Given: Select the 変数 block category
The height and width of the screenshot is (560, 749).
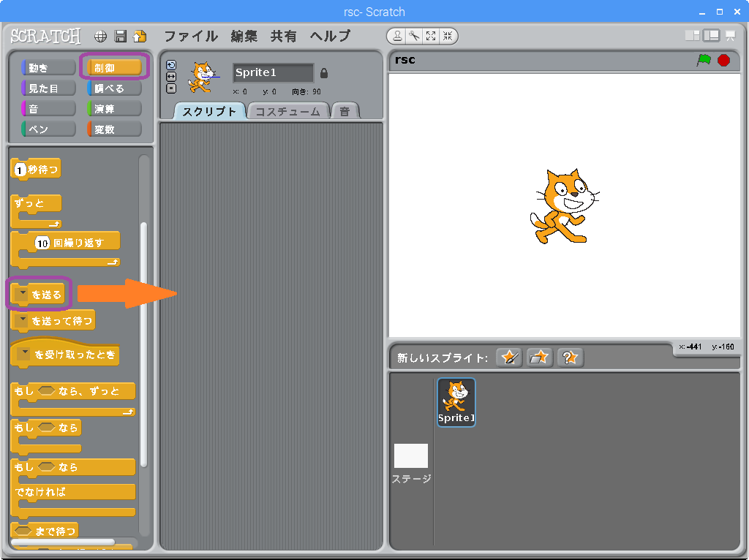Looking at the screenshot, I should point(113,129).
